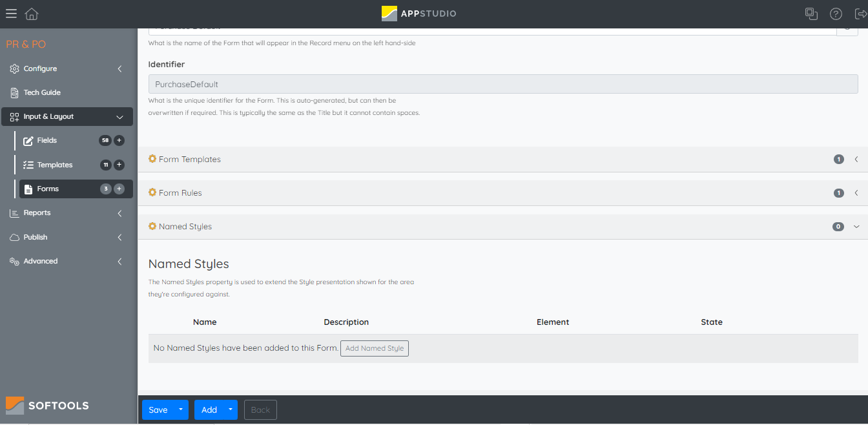The image size is (868, 425).
Task: Click the Form Templates gear icon
Action: [152, 159]
